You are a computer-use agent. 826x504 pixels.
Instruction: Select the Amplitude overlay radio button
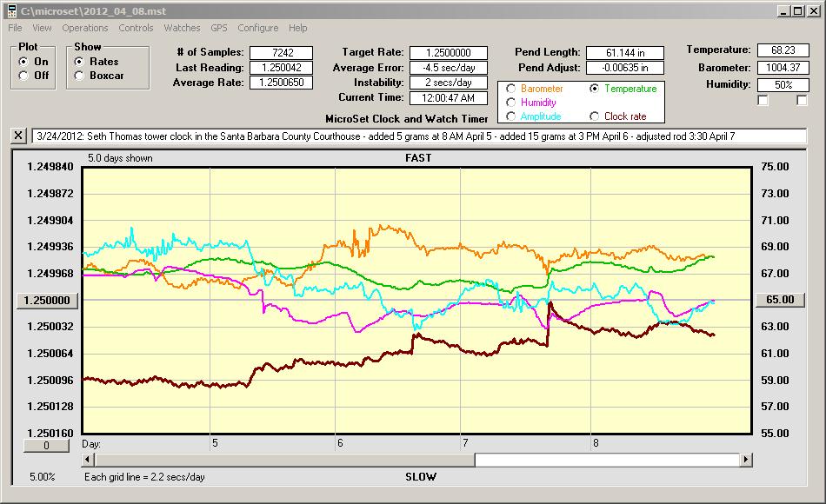pos(510,116)
